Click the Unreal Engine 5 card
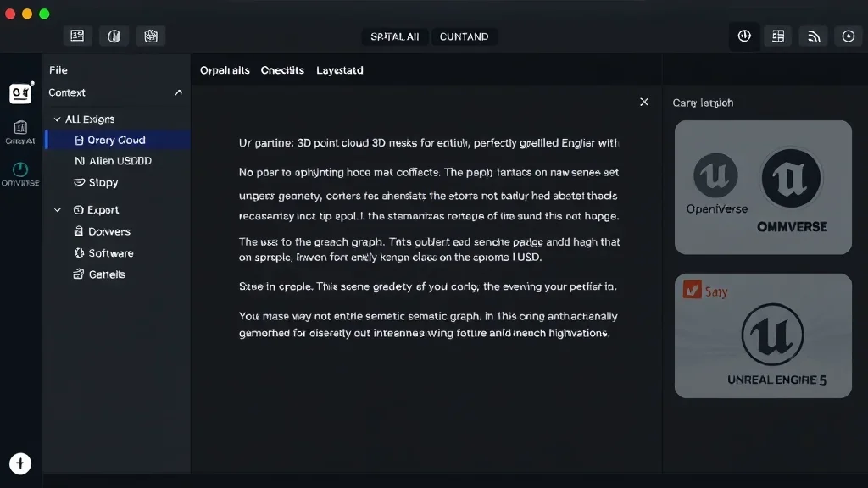The width and height of the screenshot is (868, 488). (x=762, y=335)
